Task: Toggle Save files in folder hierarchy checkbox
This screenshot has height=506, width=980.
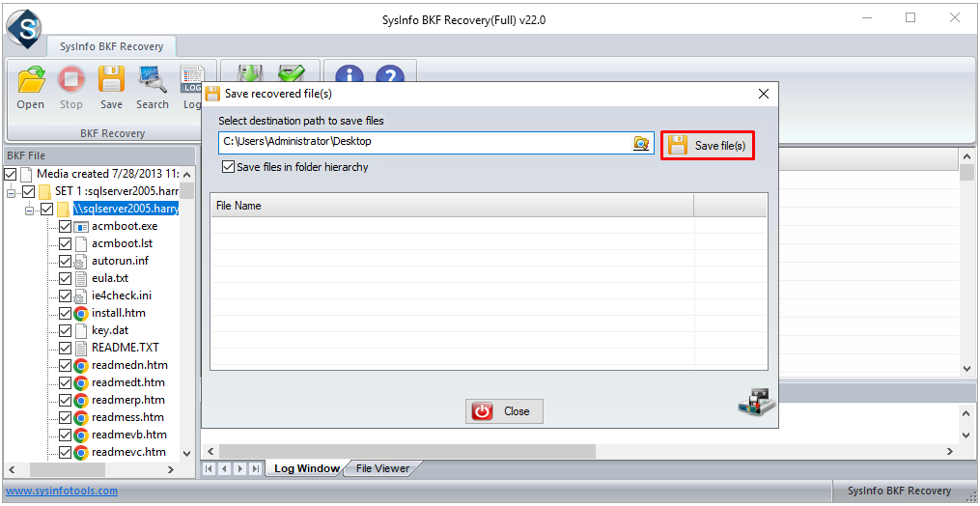Action: click(228, 167)
